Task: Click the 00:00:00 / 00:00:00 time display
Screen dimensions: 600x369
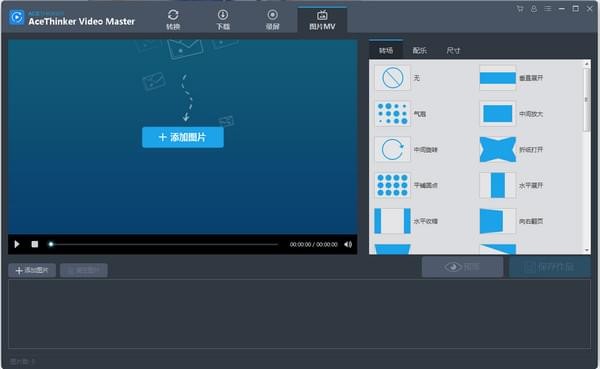Action: pos(314,244)
